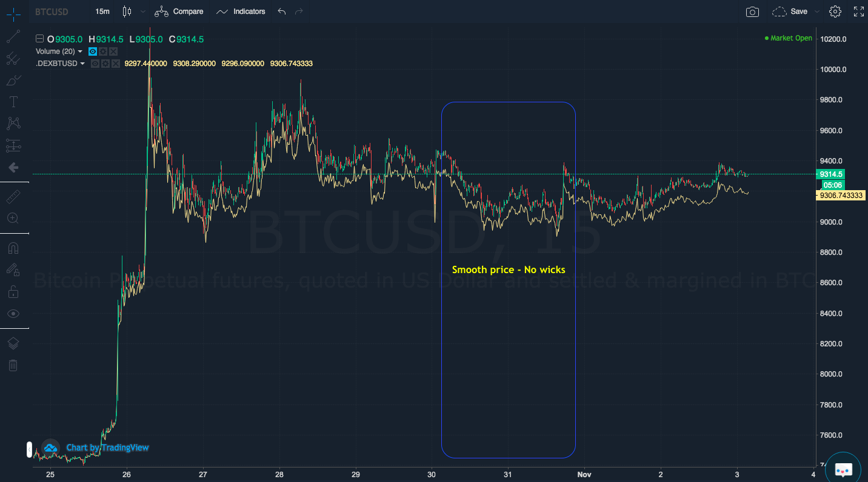Undo the last chart action
Viewport: 868px width, 482px height.
tap(281, 12)
